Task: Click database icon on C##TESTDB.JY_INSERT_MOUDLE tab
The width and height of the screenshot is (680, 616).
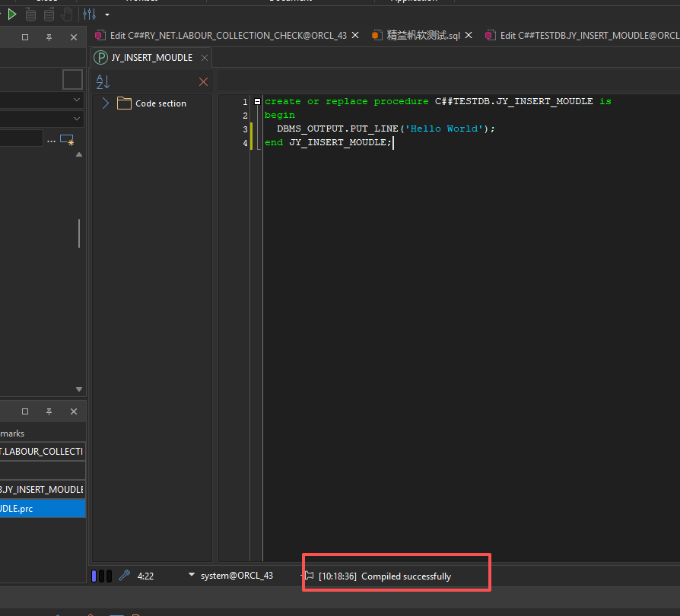Action: (491, 36)
